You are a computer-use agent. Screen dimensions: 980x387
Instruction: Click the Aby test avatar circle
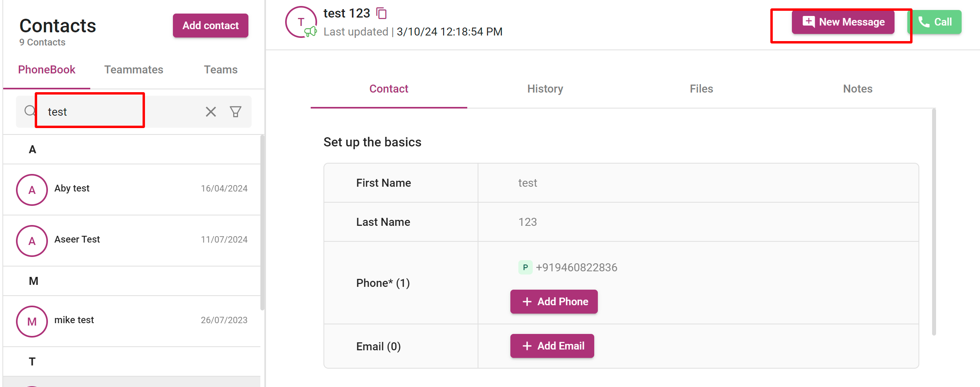click(32, 190)
